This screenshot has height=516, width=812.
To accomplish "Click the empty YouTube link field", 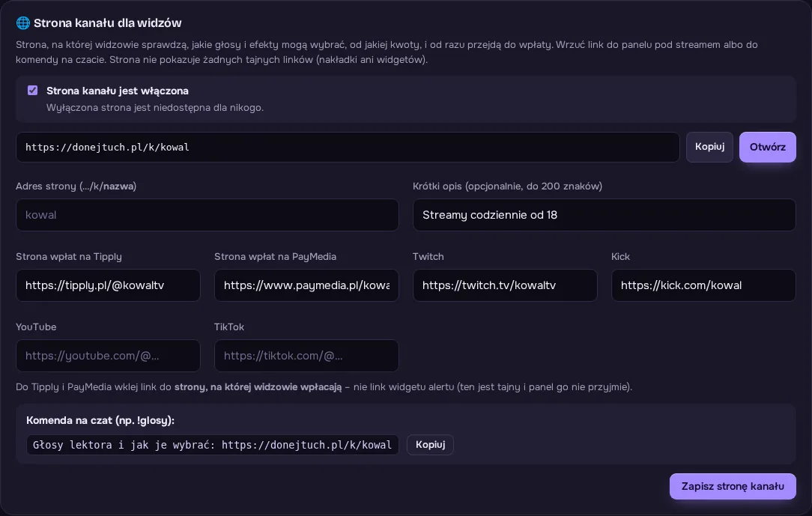I will click(x=108, y=356).
